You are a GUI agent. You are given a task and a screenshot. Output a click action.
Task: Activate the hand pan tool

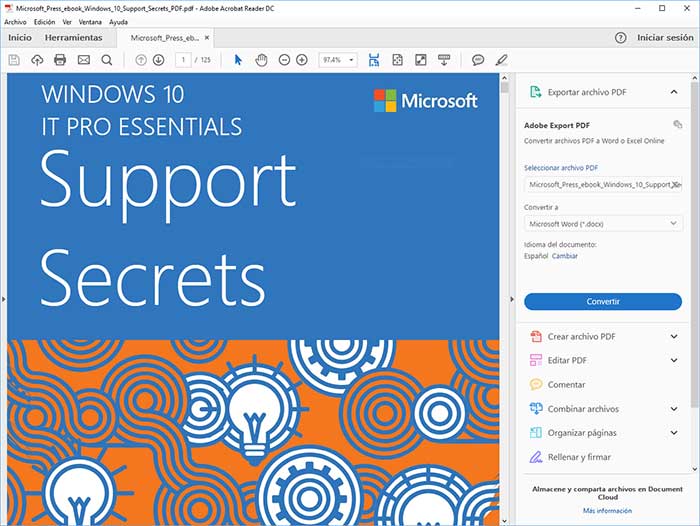(x=261, y=60)
